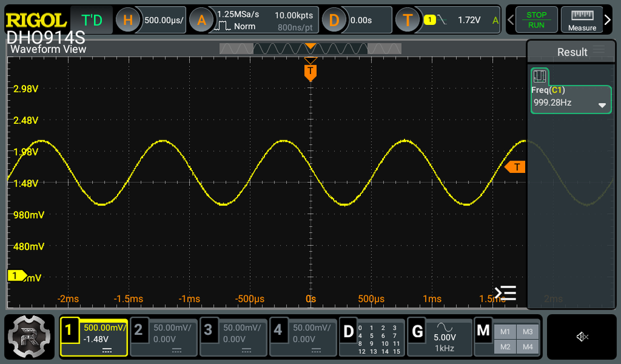Select the trigger position T marker at top
The image size is (621, 364).
(310, 72)
